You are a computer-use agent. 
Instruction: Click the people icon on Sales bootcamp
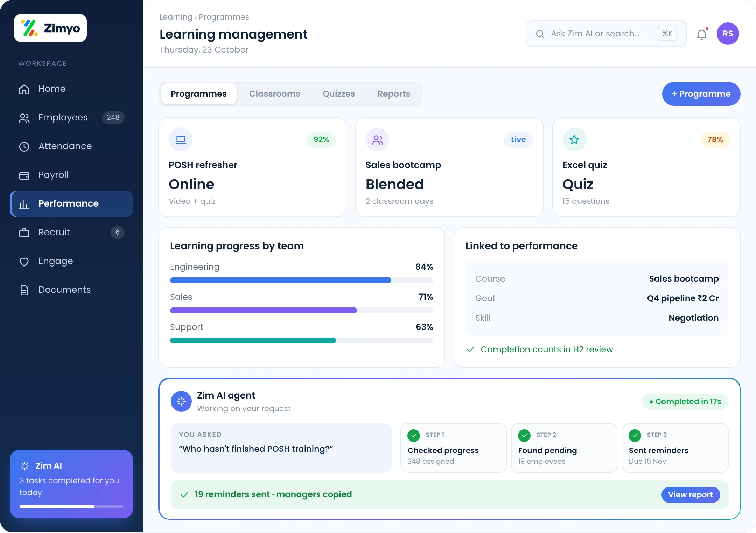[x=377, y=139]
